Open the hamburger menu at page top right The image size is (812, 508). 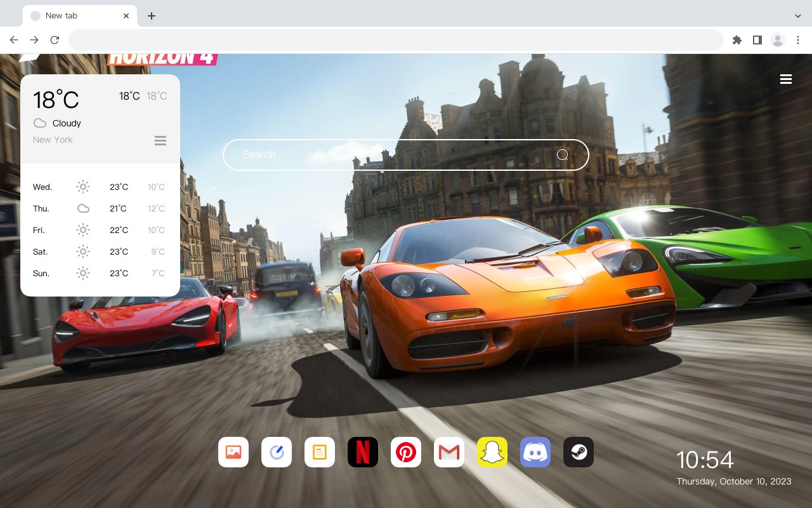[x=786, y=79]
